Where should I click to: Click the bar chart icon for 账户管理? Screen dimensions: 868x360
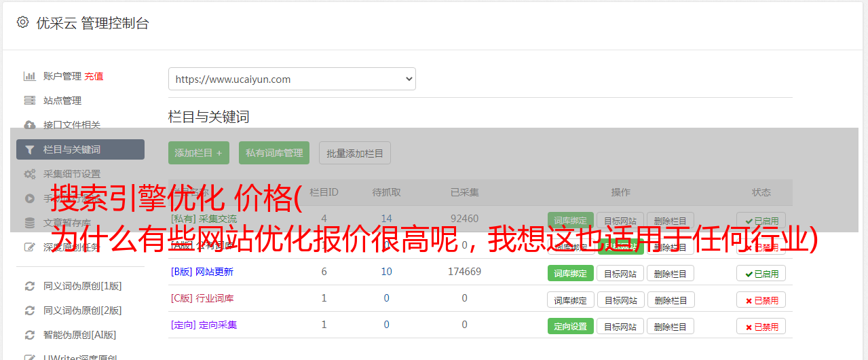click(29, 76)
